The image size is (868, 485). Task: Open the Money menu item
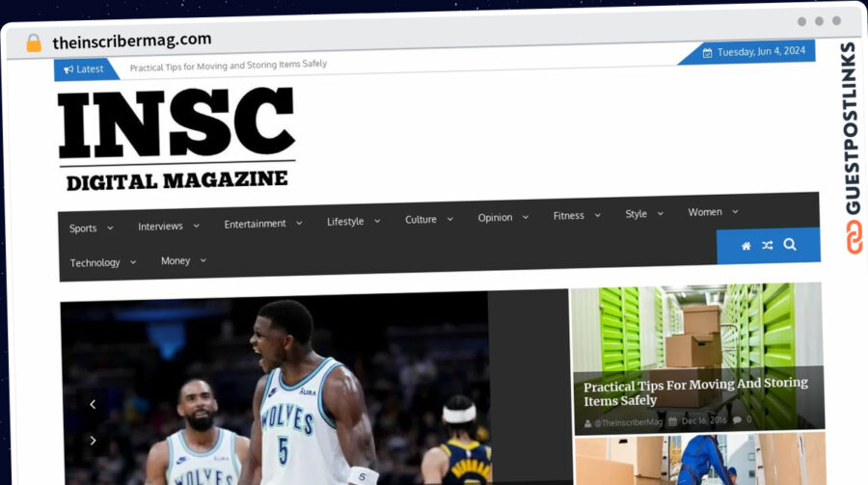pos(176,260)
